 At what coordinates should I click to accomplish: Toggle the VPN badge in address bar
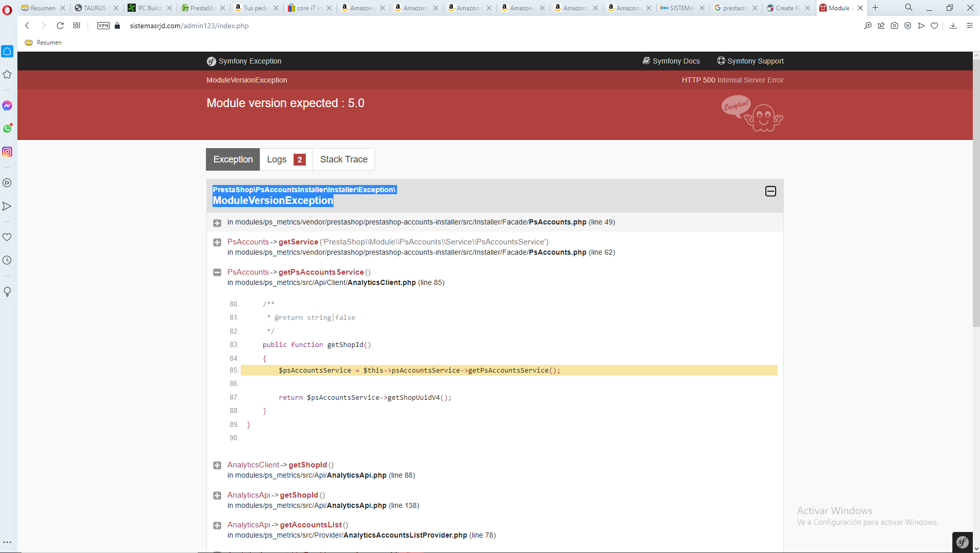[103, 26]
